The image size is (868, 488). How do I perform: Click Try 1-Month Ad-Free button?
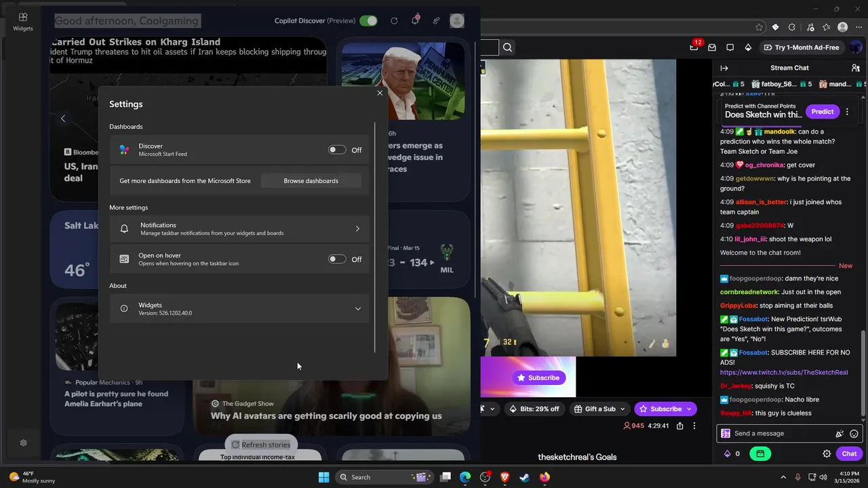click(801, 47)
